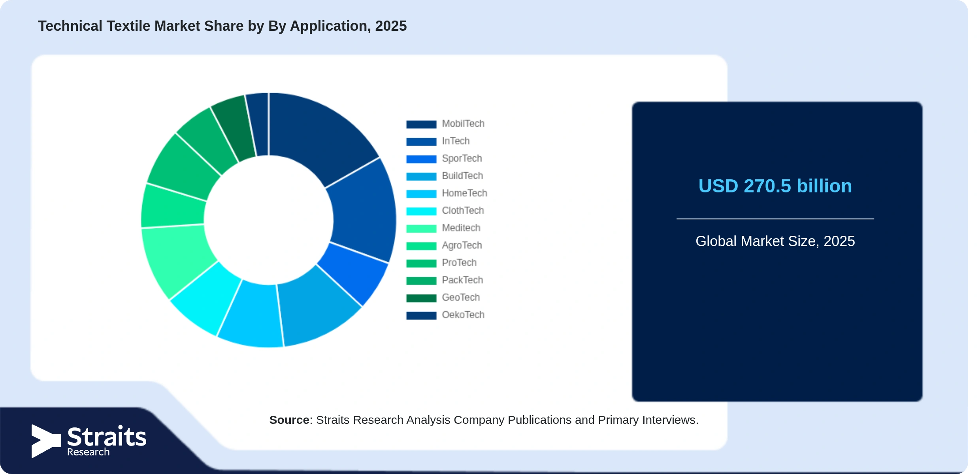This screenshot has height=474, width=980.
Task: Select the GeoTech legend label
Action: (461, 297)
